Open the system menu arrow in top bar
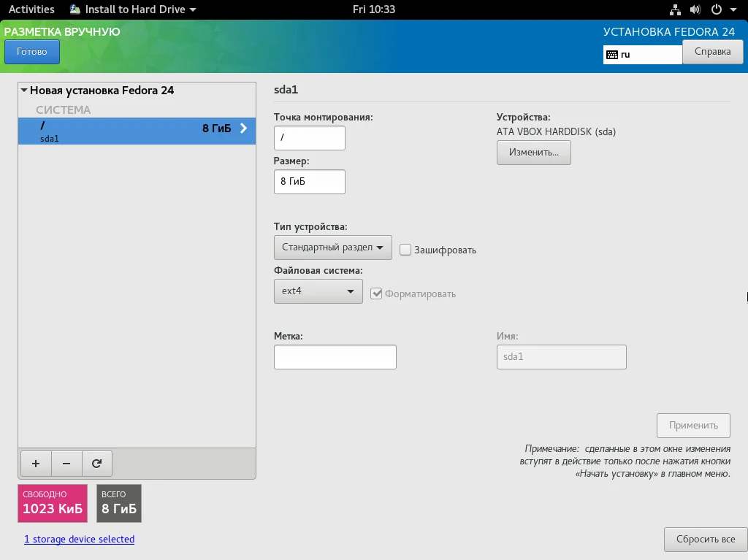The height and width of the screenshot is (560, 748). (733, 9)
